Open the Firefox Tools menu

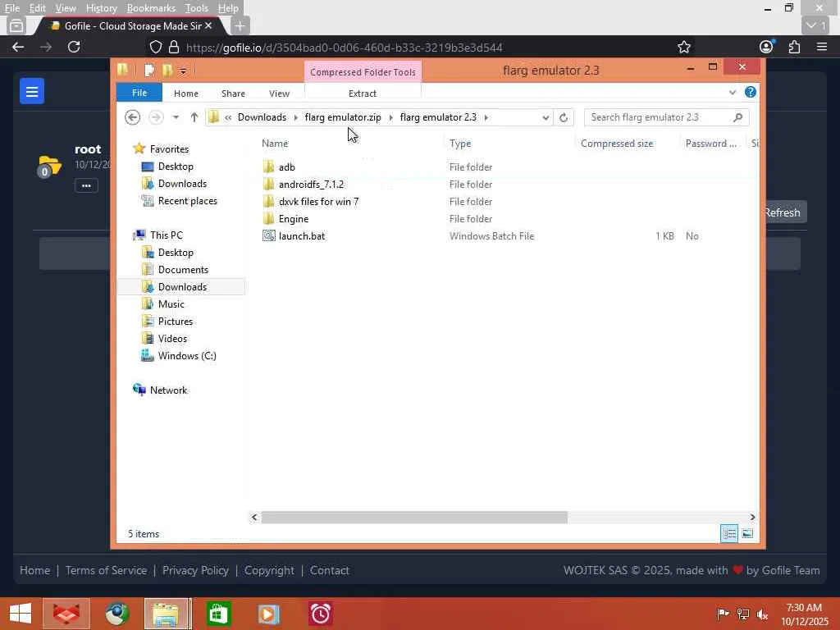click(197, 8)
